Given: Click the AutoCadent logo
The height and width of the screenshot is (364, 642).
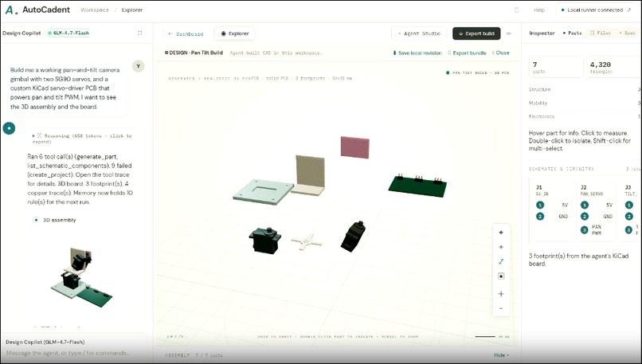Looking at the screenshot, I should point(37,10).
